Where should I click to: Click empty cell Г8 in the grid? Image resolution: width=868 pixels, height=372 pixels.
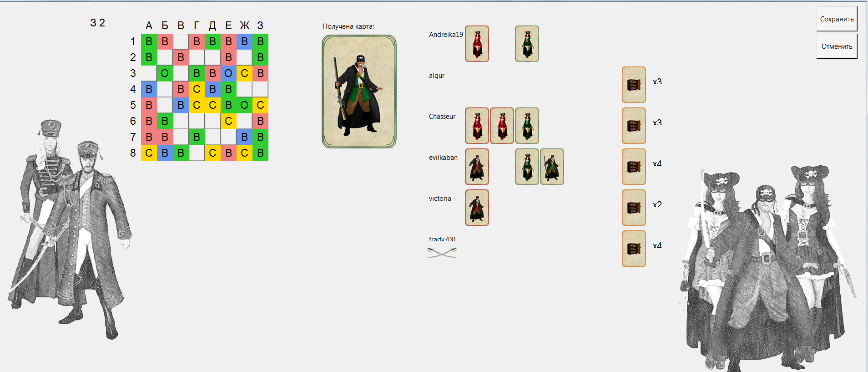[197, 153]
